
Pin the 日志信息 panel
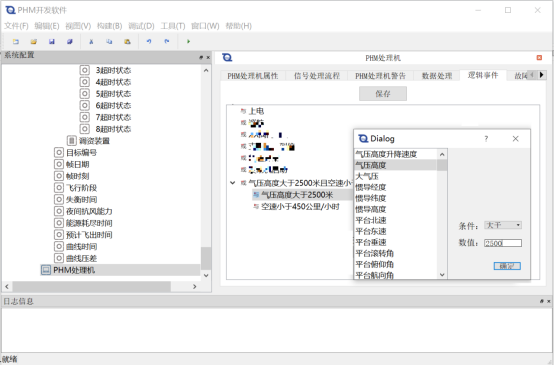click(542, 301)
